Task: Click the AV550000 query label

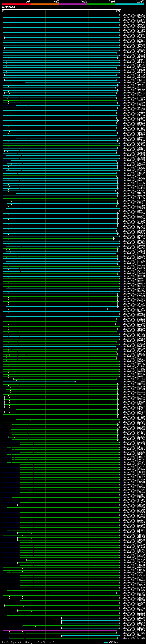Action: point(8,8)
